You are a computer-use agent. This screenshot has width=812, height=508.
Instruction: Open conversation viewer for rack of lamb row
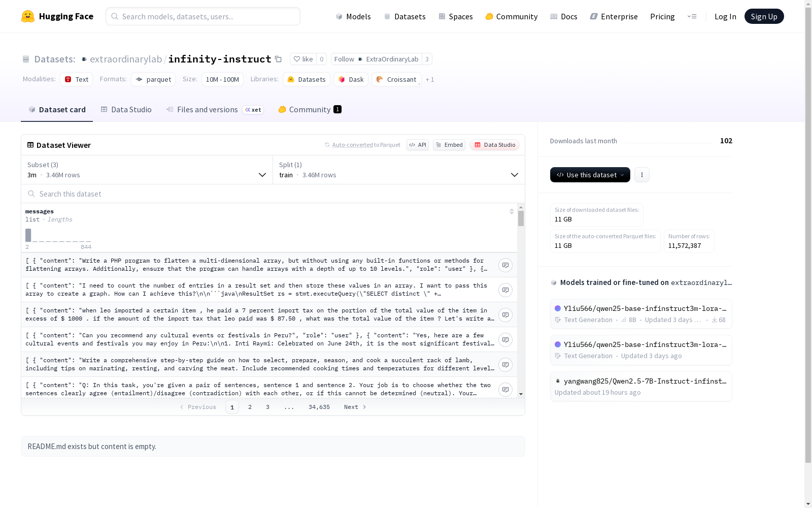pyautogui.click(x=505, y=365)
